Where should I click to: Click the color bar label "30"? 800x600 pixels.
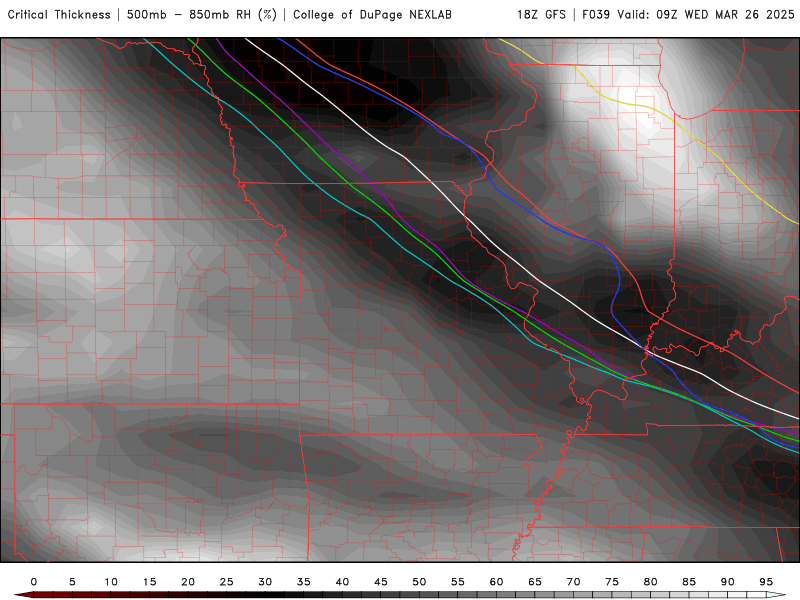pyautogui.click(x=265, y=582)
